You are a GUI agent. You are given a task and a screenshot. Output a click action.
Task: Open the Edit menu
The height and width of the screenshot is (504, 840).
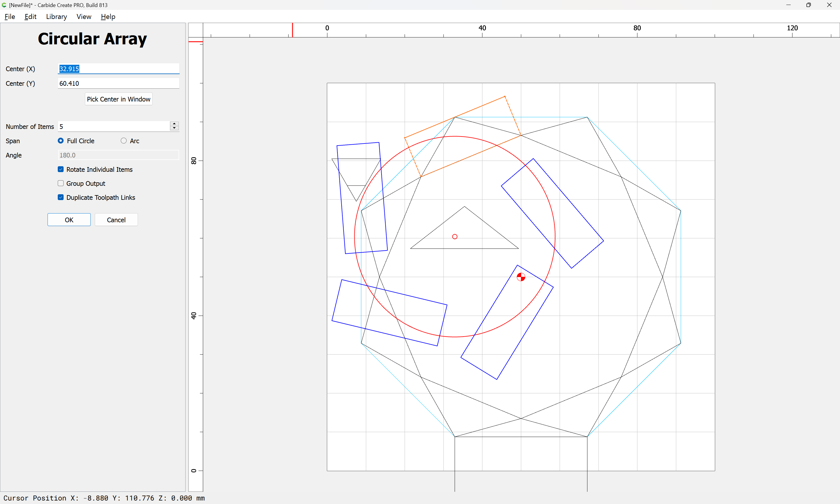pyautogui.click(x=30, y=17)
